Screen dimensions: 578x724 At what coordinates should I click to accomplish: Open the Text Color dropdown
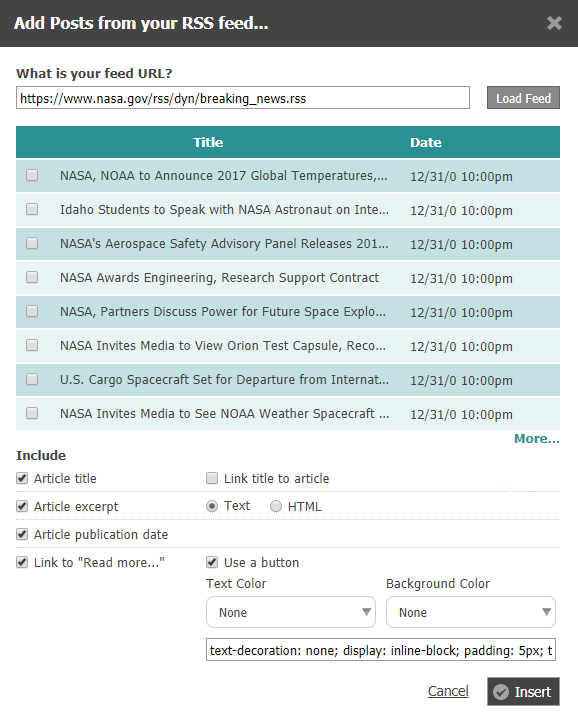click(x=291, y=612)
